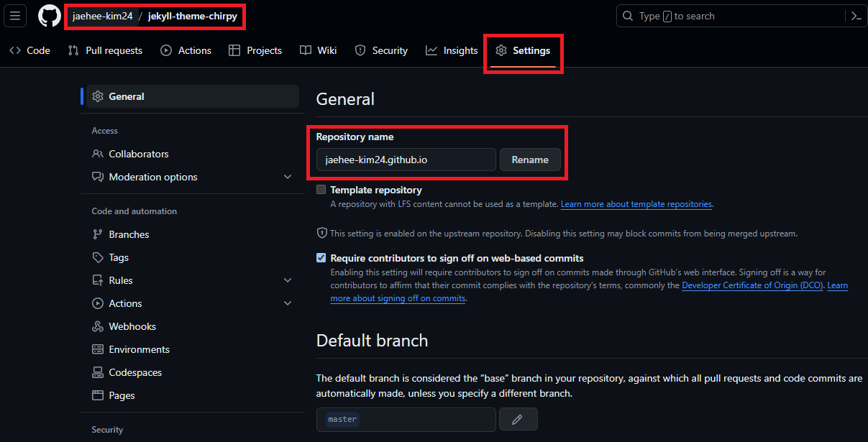Open the Insights tab
The image size is (868, 442).
tap(452, 50)
